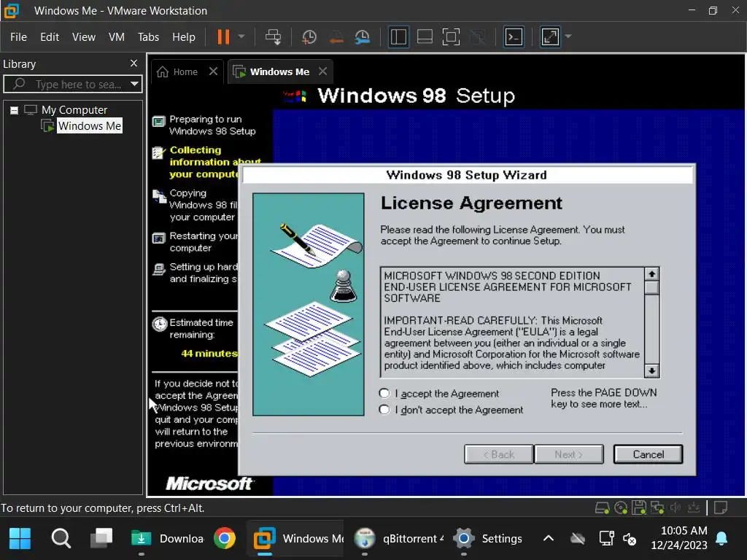Open the Tabs menu
The height and width of the screenshot is (560, 747).
pyautogui.click(x=148, y=36)
